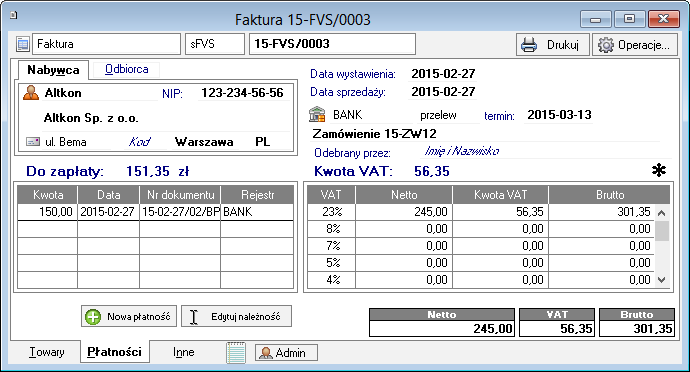Click the ul. Bema street address
This screenshot has height=372, width=690.
click(x=66, y=142)
